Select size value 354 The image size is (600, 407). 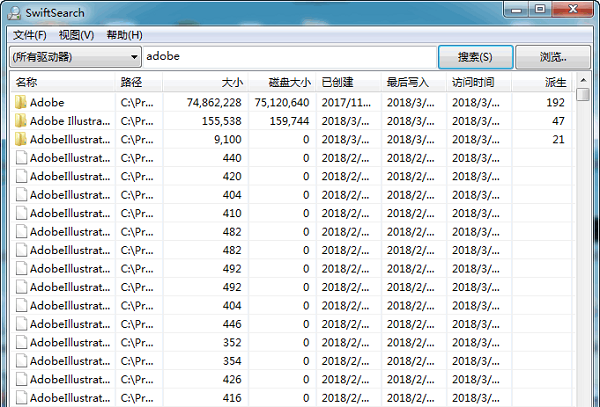coord(232,361)
